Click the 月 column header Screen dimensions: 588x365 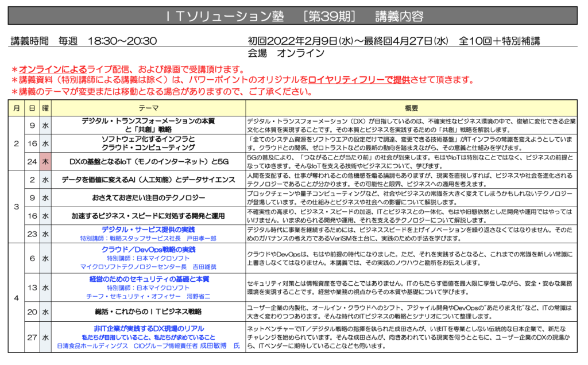(16, 108)
